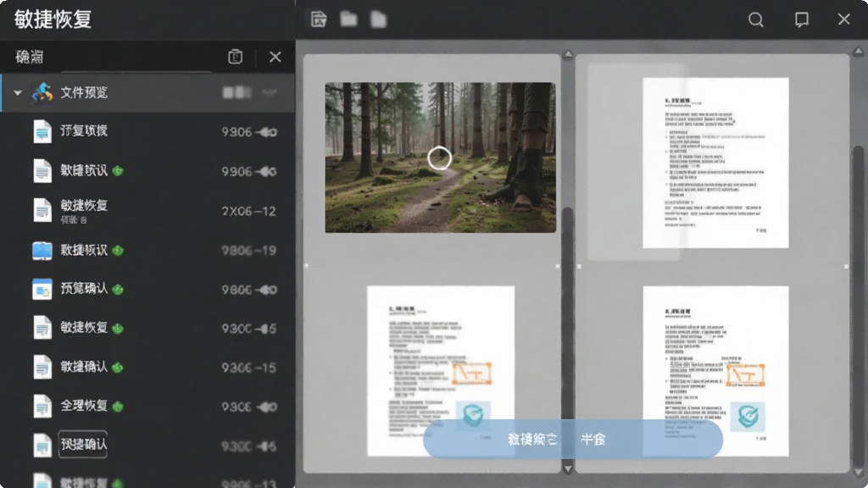The height and width of the screenshot is (488, 868).
Task: Click the save-document icon left of the folder icon
Action: pos(319,19)
